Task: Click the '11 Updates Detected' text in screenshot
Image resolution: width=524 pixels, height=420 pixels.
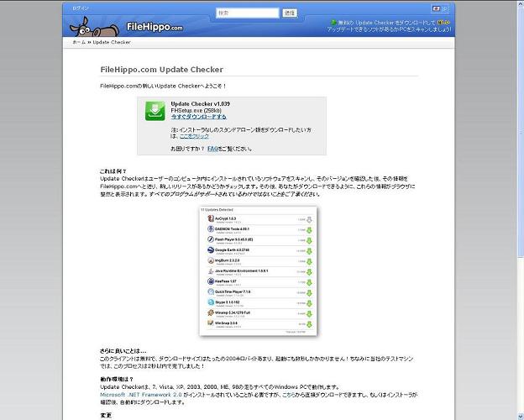Action: 217,210
